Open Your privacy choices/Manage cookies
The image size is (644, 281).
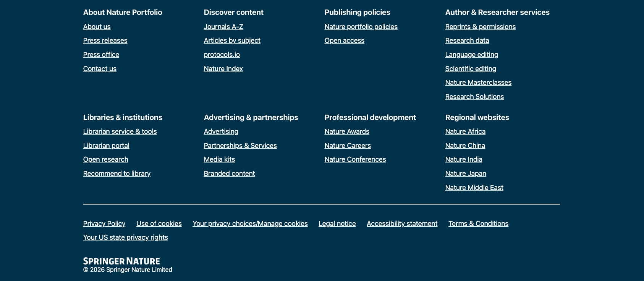250,224
